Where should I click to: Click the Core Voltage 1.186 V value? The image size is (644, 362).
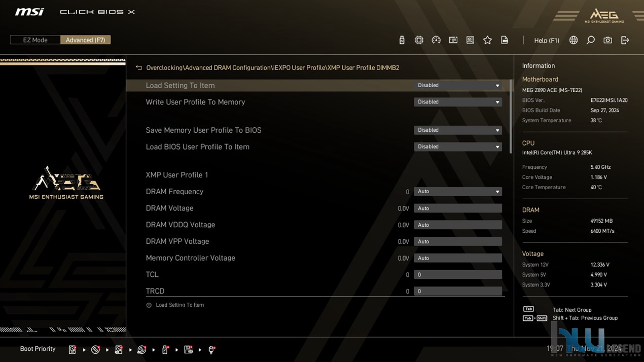click(598, 177)
